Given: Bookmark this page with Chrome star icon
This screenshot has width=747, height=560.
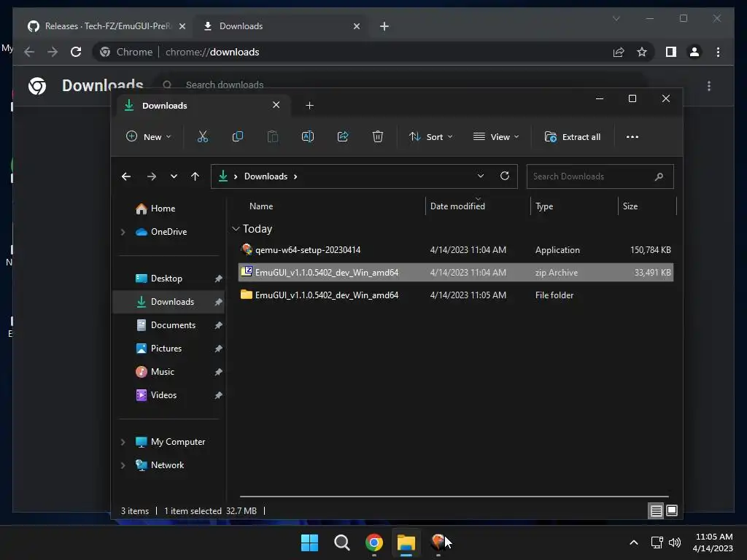Looking at the screenshot, I should coord(642,52).
